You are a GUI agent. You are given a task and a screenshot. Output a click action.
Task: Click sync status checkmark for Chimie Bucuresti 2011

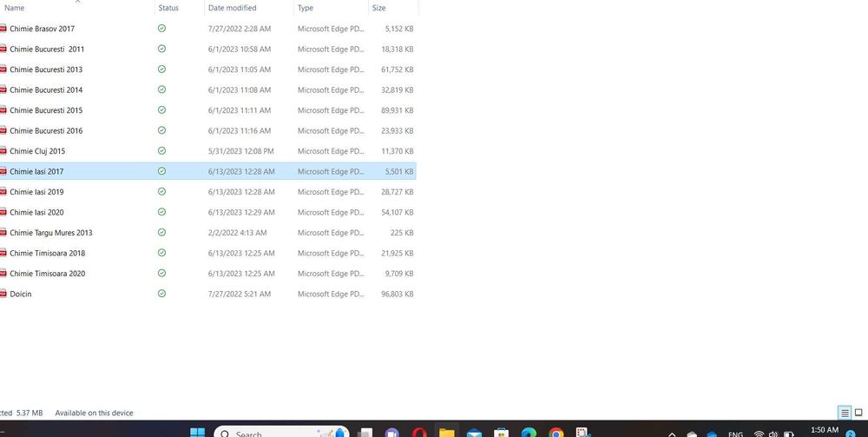click(161, 49)
